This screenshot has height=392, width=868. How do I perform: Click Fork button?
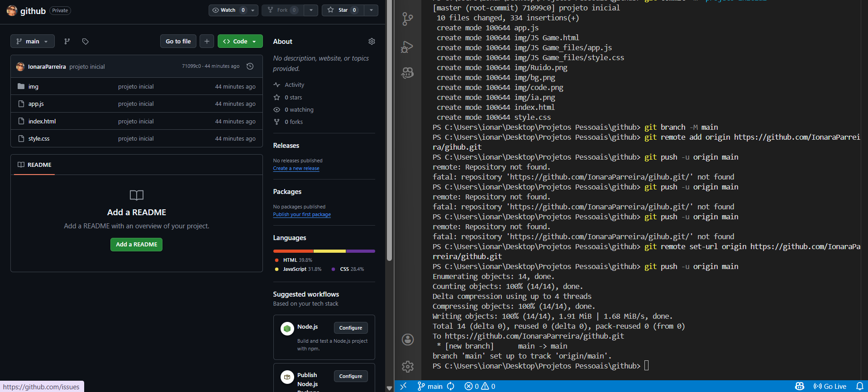point(283,10)
